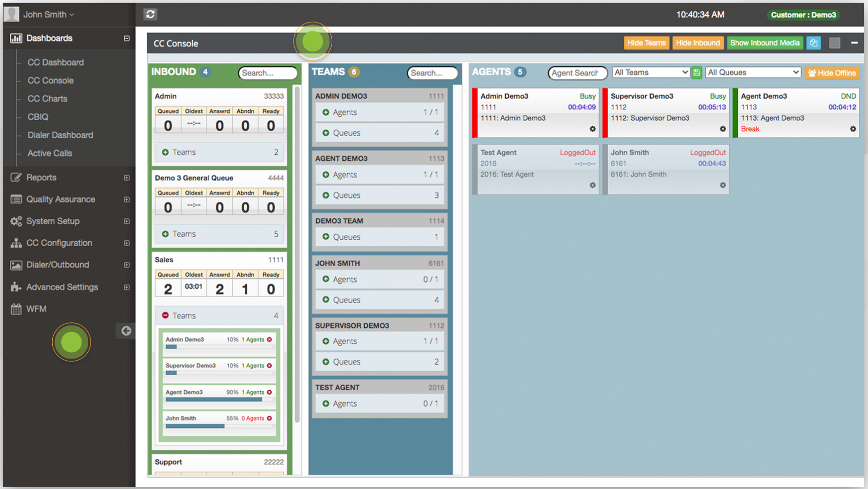The width and height of the screenshot is (868, 489).
Task: Click the Inbound panel vertical scrollbar
Action: click(x=297, y=252)
